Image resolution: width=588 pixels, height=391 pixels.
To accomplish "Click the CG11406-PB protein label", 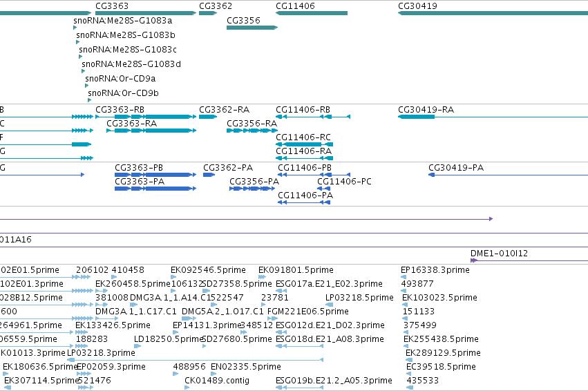I will [305, 168].
